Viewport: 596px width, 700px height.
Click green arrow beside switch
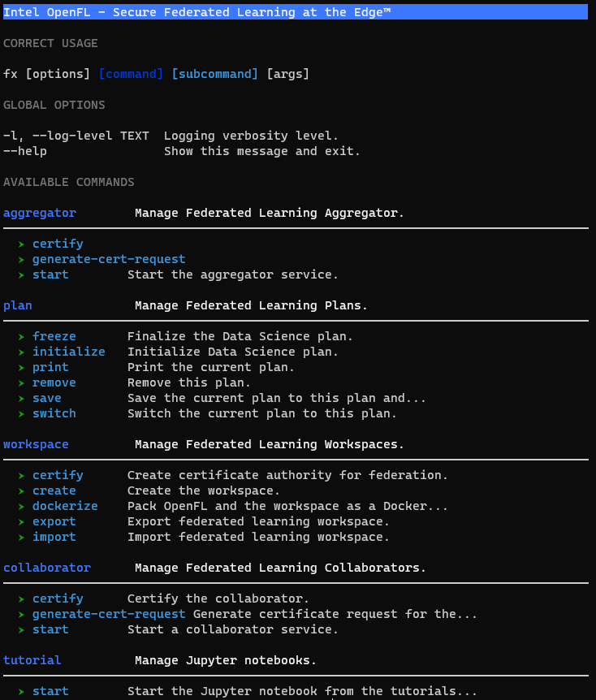21,414
